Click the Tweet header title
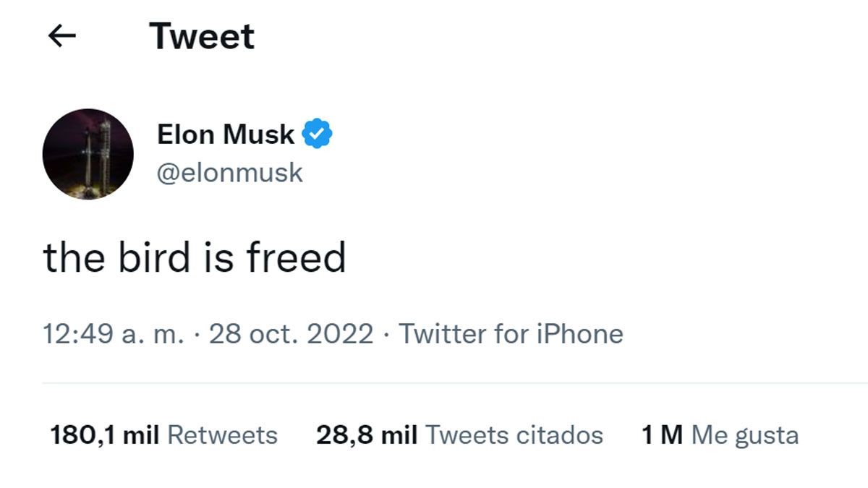Viewport: 868px width, 488px height. coord(202,35)
